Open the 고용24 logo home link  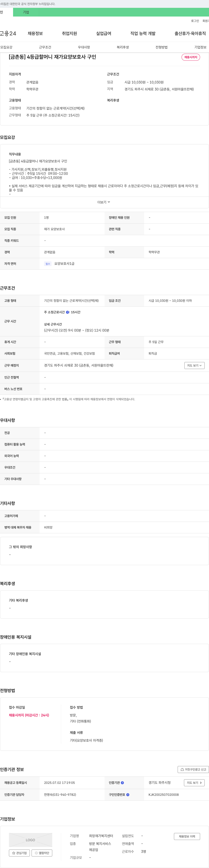click(8, 33)
